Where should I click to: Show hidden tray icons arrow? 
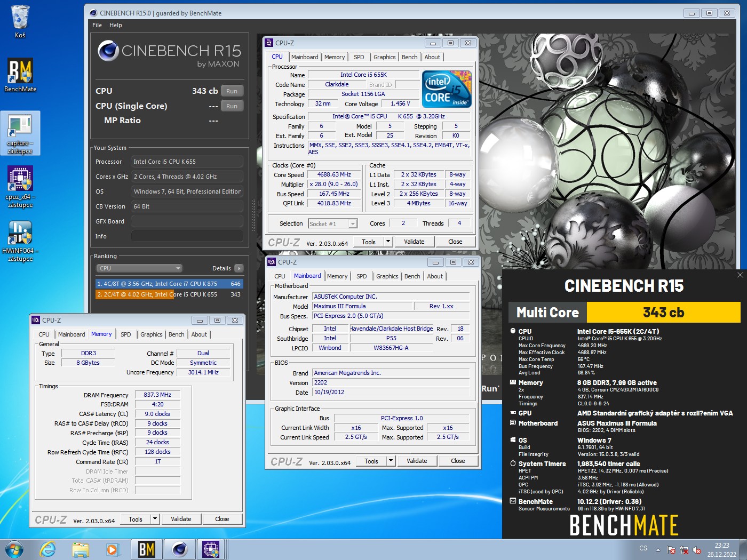658,549
